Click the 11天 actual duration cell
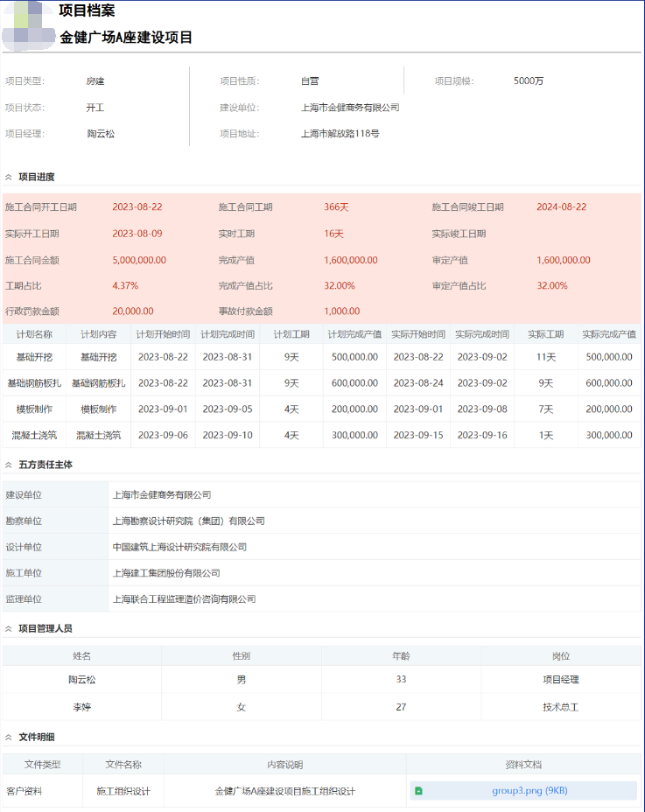 [x=546, y=357]
